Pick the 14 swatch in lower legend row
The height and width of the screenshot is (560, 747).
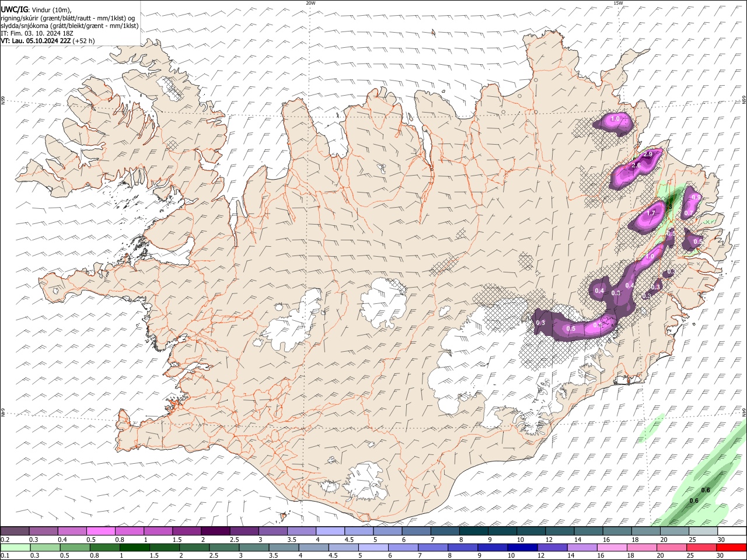coord(582,547)
